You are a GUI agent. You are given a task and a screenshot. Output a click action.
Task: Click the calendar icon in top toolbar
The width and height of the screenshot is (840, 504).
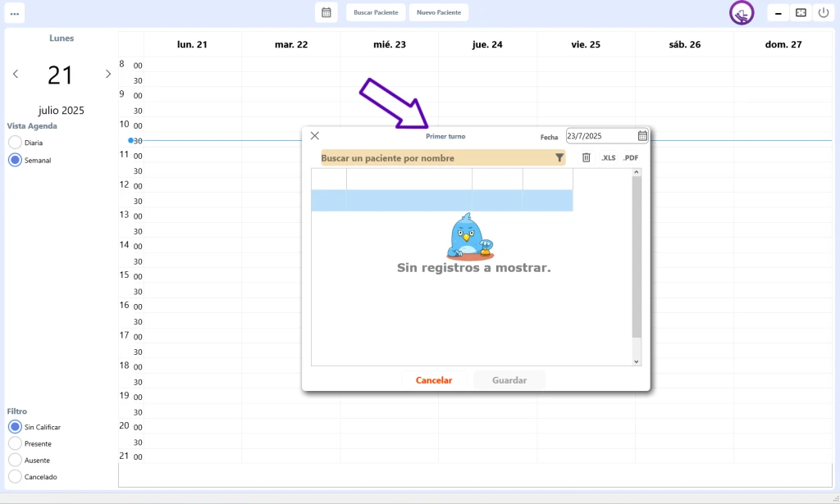(326, 12)
